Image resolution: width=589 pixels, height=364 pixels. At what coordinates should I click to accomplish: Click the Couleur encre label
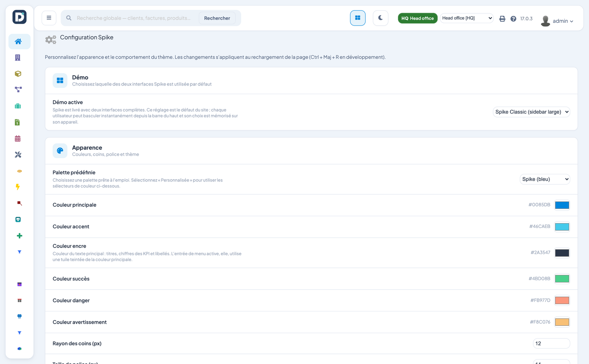pyautogui.click(x=69, y=246)
